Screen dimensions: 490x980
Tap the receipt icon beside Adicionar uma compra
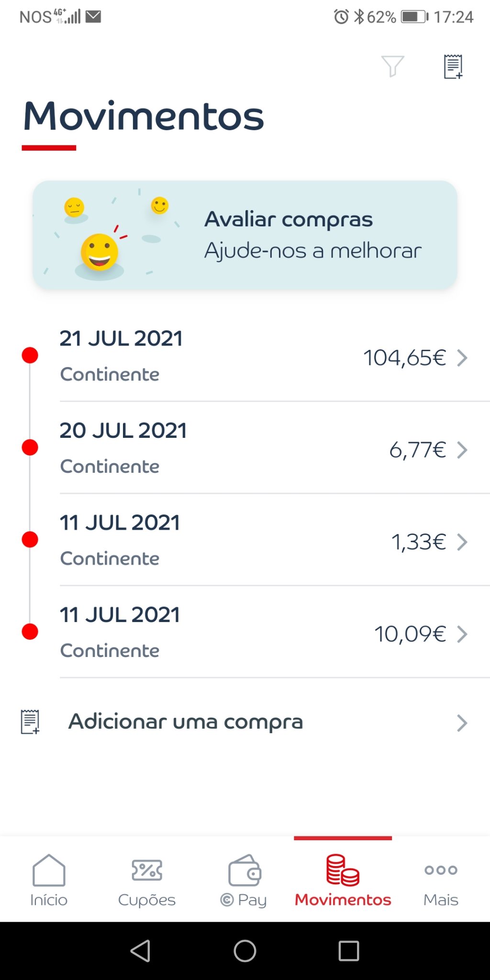click(30, 722)
